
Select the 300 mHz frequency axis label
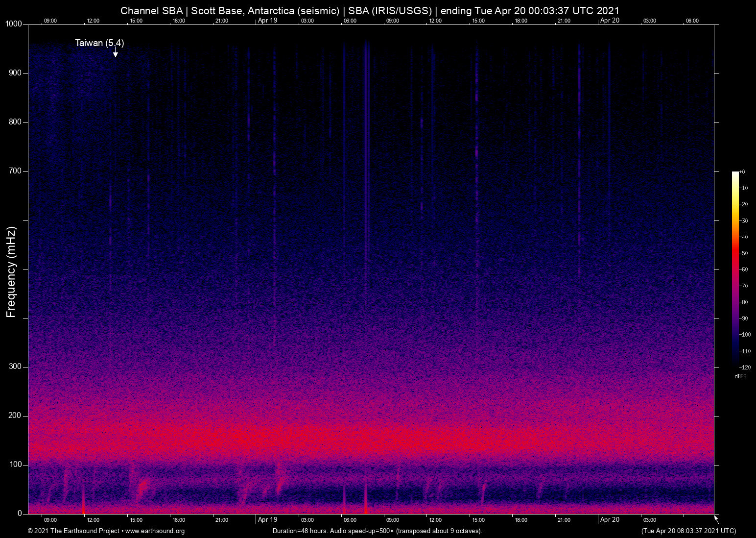pos(15,367)
